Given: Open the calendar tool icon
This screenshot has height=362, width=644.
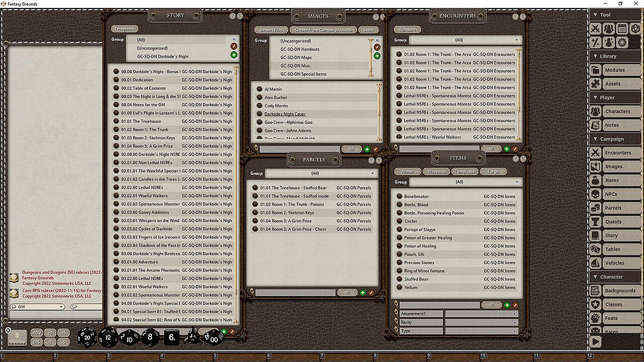Looking at the screenshot, I should 622,29.
